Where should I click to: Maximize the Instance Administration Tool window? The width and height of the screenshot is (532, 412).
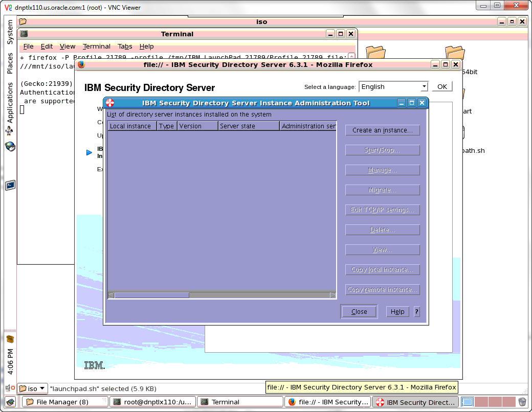point(412,103)
